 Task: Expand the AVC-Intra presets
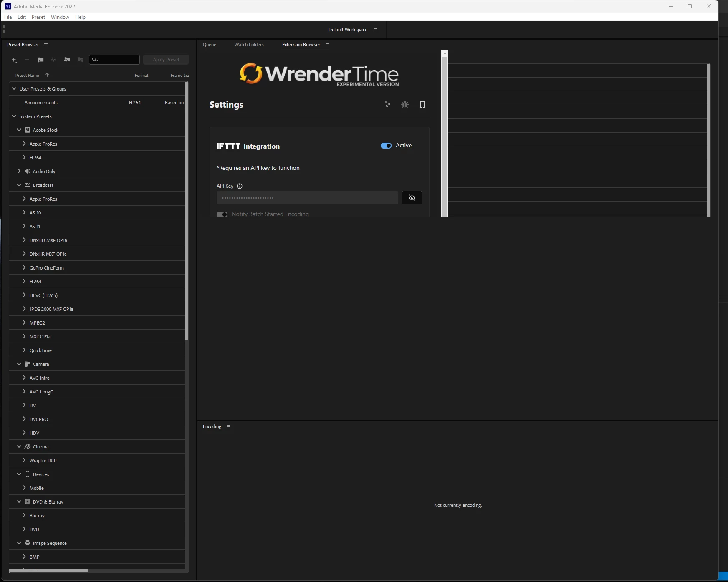pyautogui.click(x=24, y=378)
